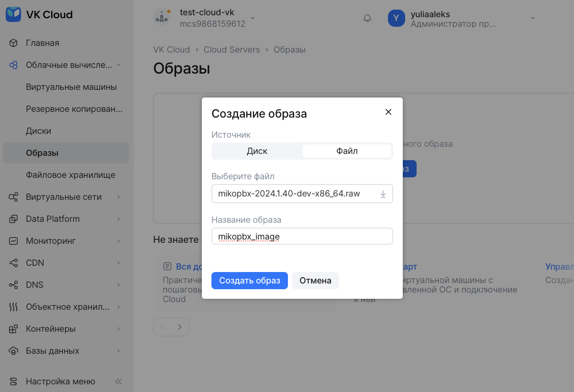Viewport: 574px width, 392px height.
Task: Click the Главная home cube icon
Action: tap(13, 43)
